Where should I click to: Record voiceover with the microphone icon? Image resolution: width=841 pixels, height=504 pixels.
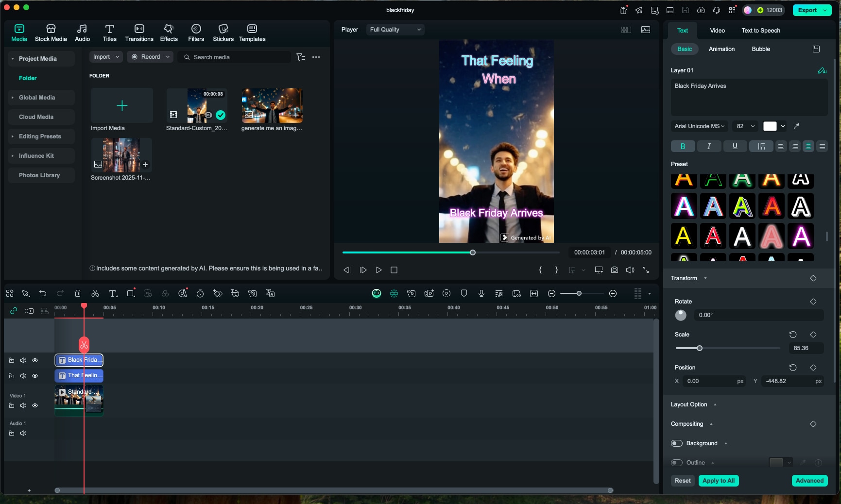click(x=481, y=293)
